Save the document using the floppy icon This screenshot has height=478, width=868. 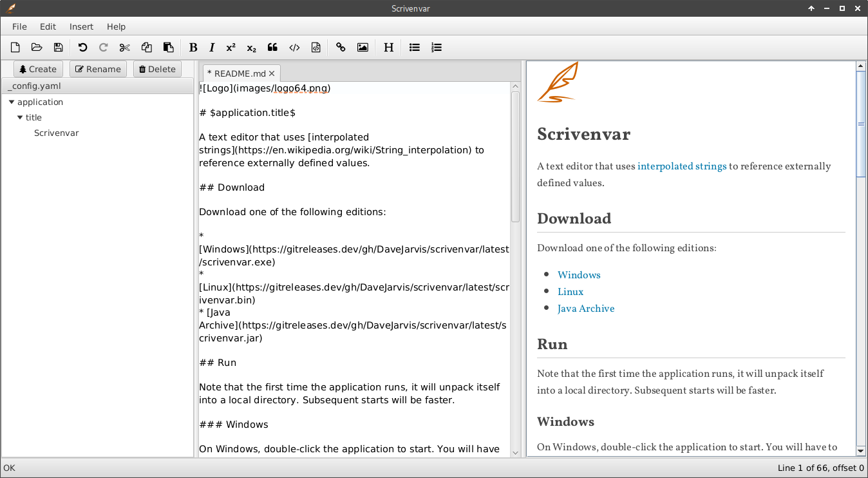coord(58,47)
